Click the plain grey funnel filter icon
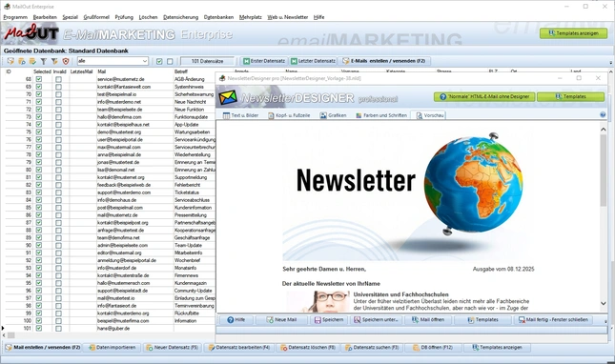 click(x=44, y=61)
